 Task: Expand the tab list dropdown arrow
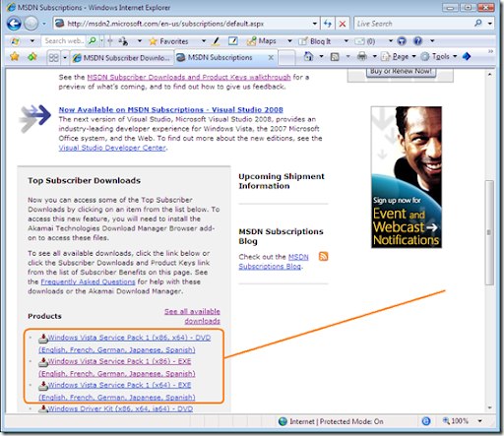click(x=65, y=58)
